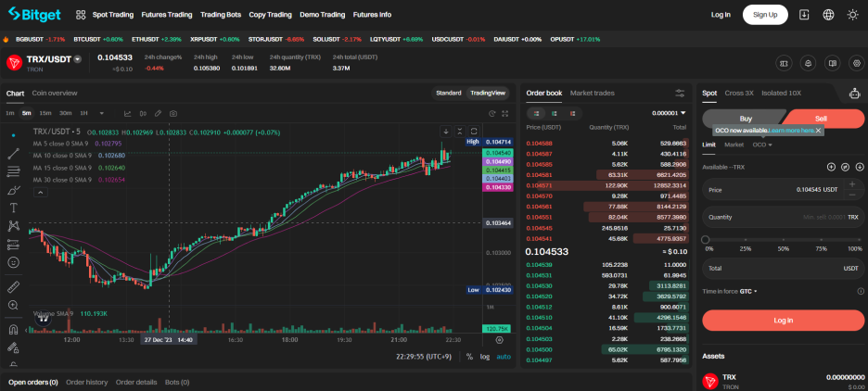Switch to Coin overview tab
868x391 pixels.
click(x=55, y=93)
